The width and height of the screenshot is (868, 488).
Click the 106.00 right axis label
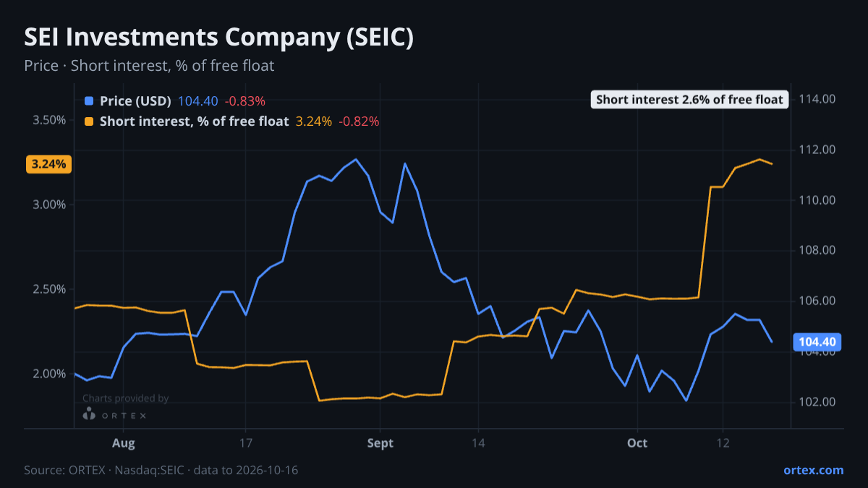point(817,301)
